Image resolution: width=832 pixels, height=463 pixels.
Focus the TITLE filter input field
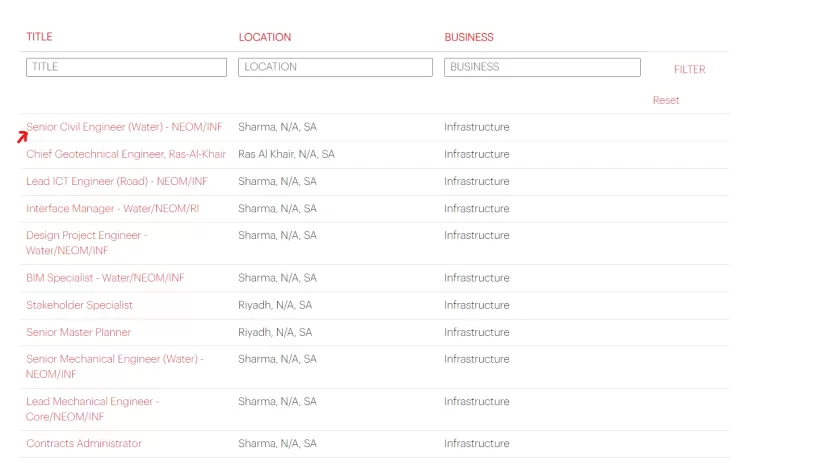126,67
